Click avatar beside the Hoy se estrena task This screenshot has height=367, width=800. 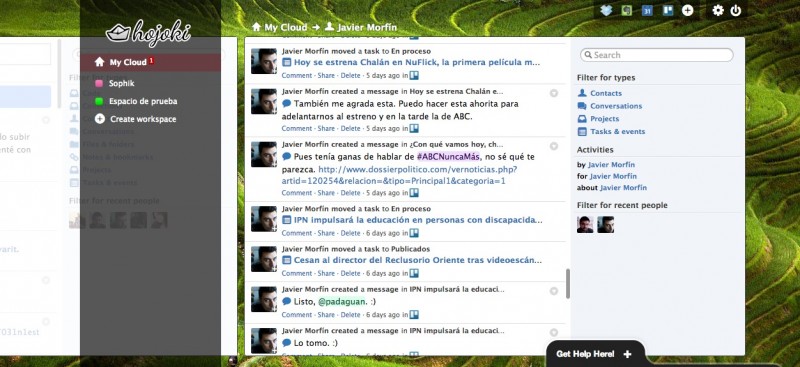tap(264, 61)
